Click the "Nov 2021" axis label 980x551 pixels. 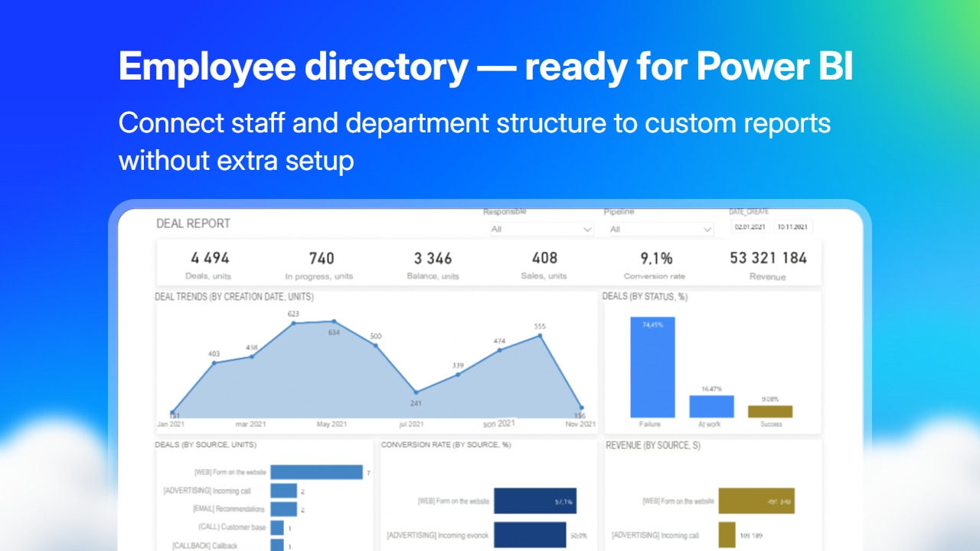pos(581,424)
